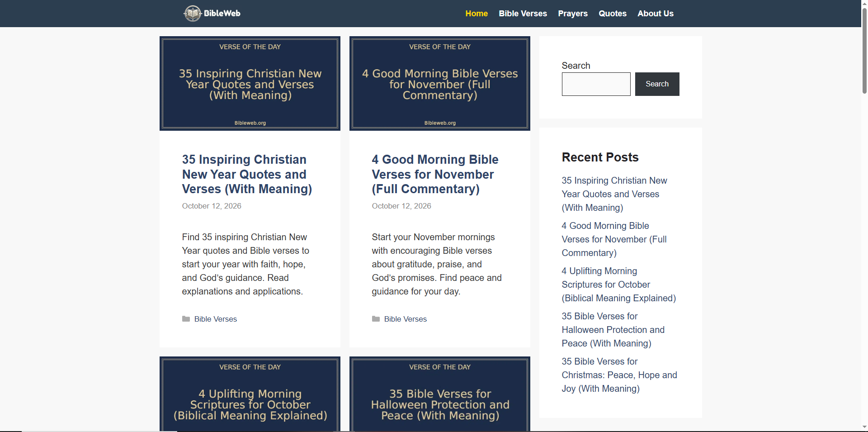868x432 pixels.
Task: Click folder icon under New Year Quotes post
Action: point(186,319)
